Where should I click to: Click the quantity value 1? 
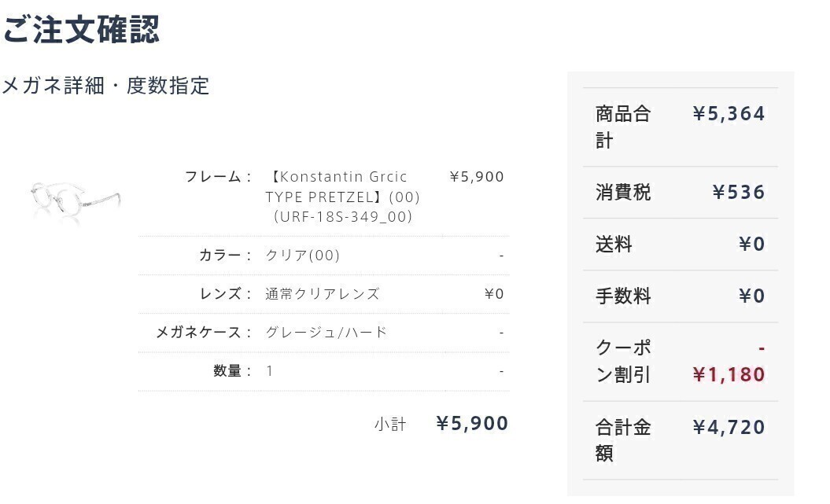coord(270,370)
